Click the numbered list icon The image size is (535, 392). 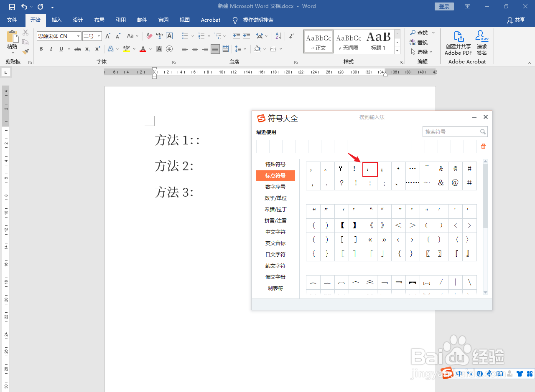[x=201, y=35]
